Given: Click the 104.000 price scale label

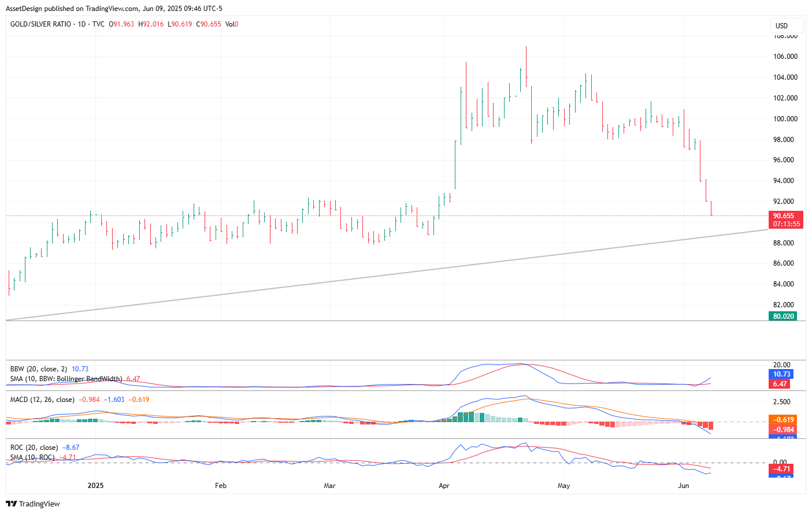Looking at the screenshot, I should pos(785,77).
